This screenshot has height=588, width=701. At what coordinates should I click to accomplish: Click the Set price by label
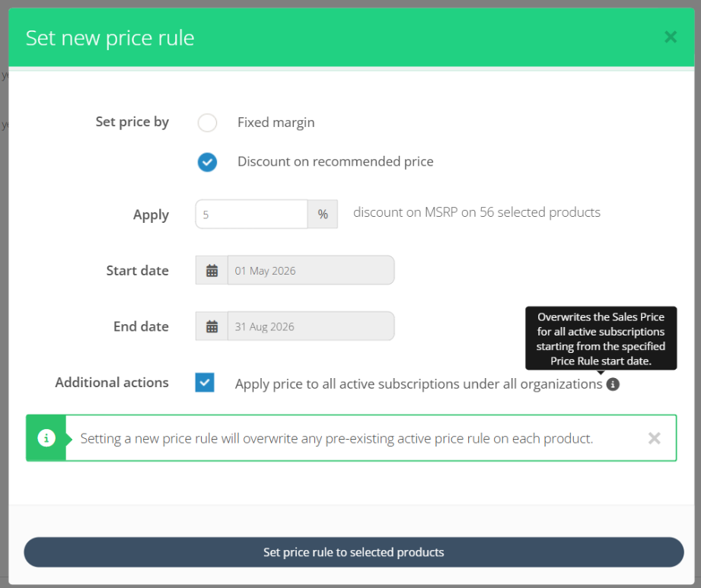coord(132,122)
